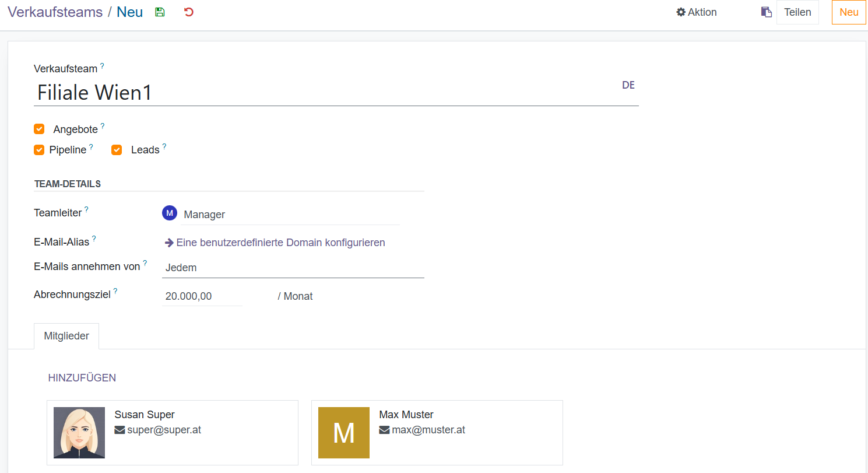Viewport: 868px width, 473px height.
Task: Click Susan Super's profile photo
Action: 79,433
